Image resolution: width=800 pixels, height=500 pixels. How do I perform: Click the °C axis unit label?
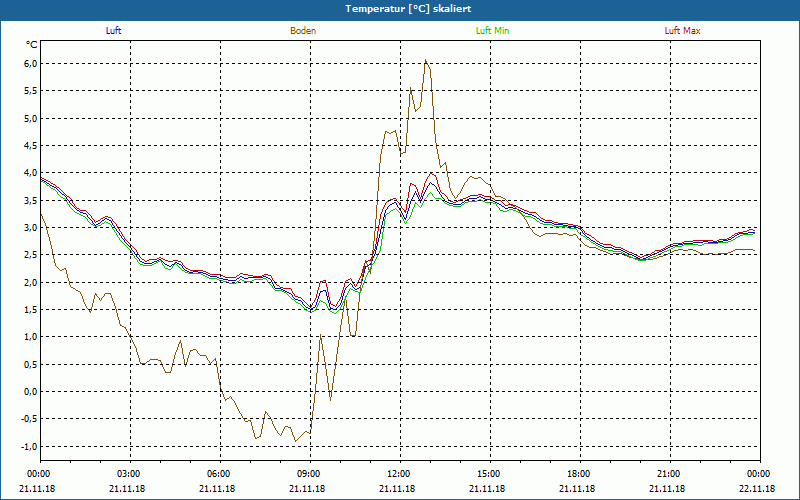[32, 45]
